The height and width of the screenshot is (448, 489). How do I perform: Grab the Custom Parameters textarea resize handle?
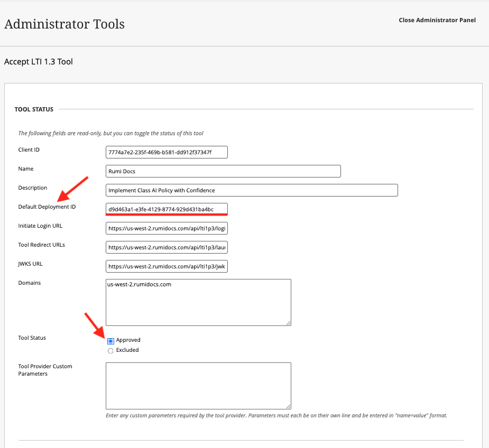(289, 407)
